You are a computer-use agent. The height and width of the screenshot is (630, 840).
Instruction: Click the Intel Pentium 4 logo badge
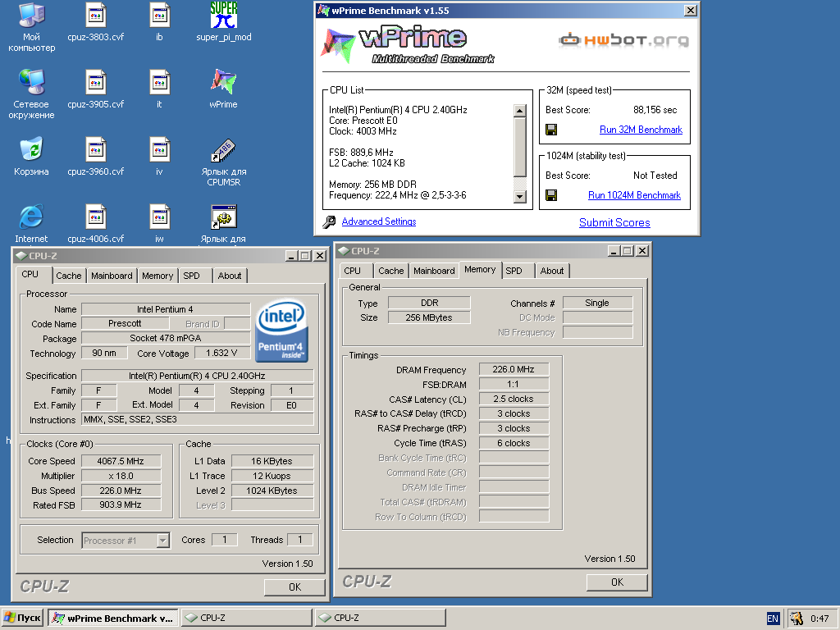(x=282, y=331)
